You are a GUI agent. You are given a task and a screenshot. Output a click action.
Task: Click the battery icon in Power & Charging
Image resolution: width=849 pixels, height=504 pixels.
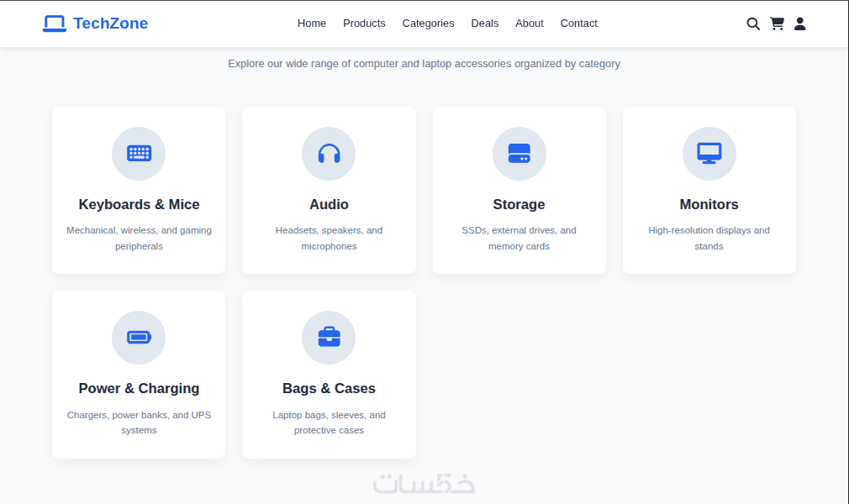[139, 338]
